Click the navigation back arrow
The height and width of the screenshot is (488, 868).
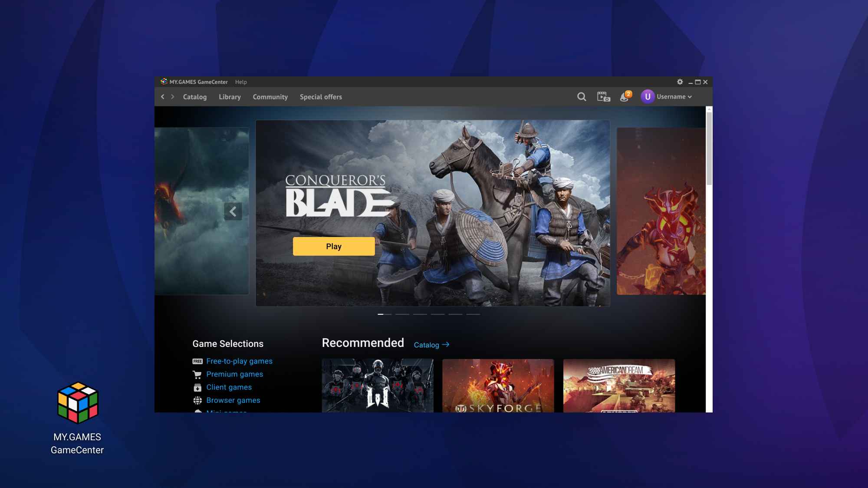(x=163, y=97)
